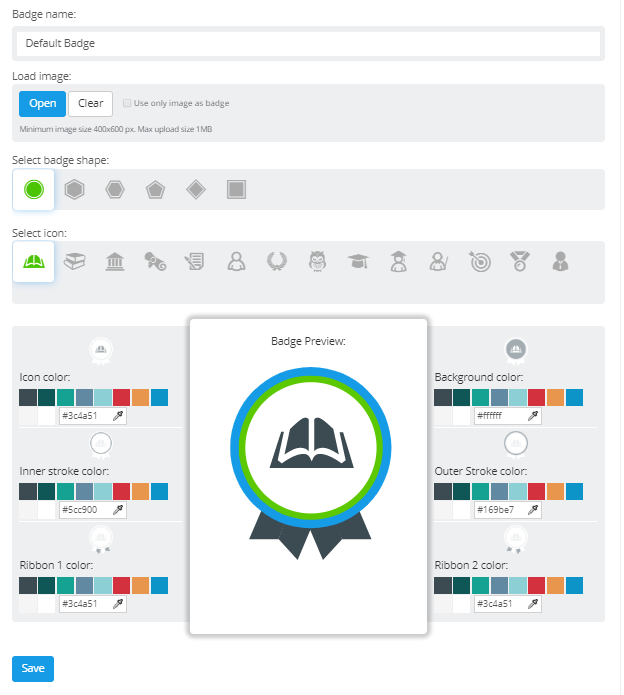The width and height of the screenshot is (624, 695).
Task: Select the circle badge shape
Action: tap(34, 189)
